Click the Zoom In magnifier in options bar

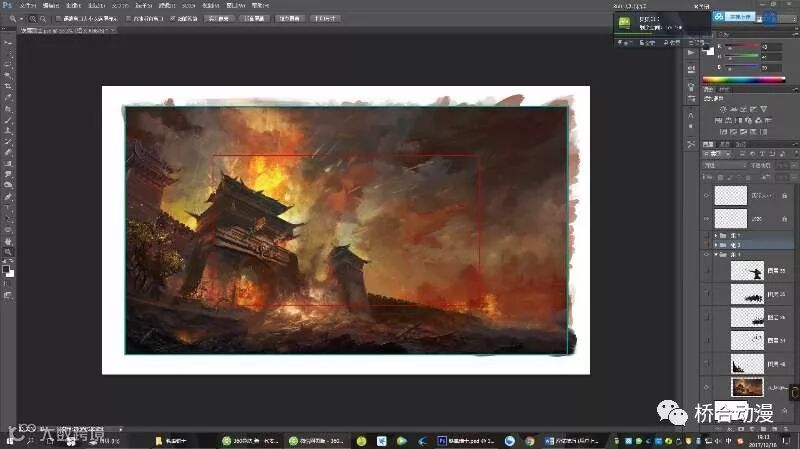click(x=33, y=19)
